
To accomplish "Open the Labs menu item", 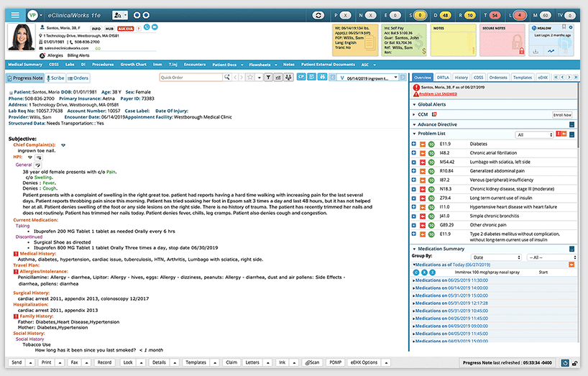I will point(70,65).
